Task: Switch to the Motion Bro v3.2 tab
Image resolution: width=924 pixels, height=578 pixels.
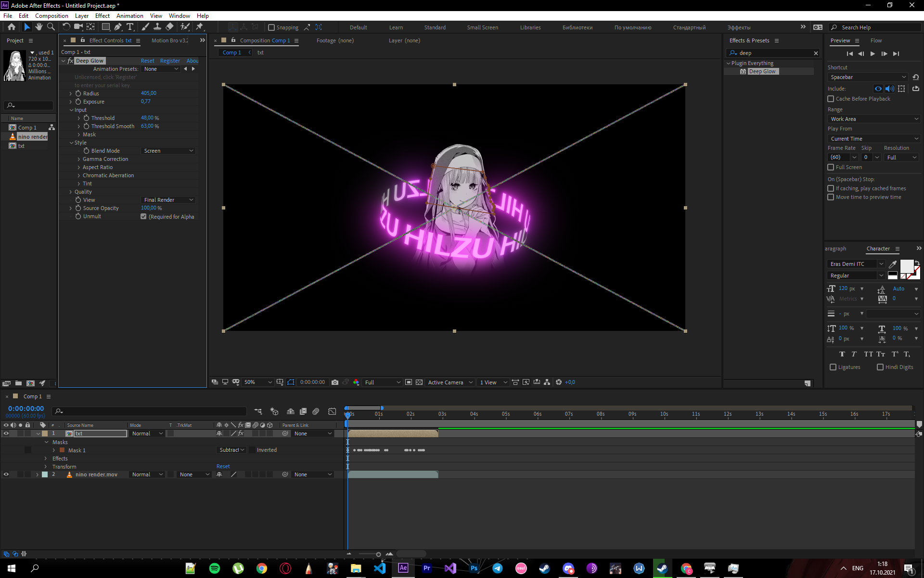Action: point(169,40)
